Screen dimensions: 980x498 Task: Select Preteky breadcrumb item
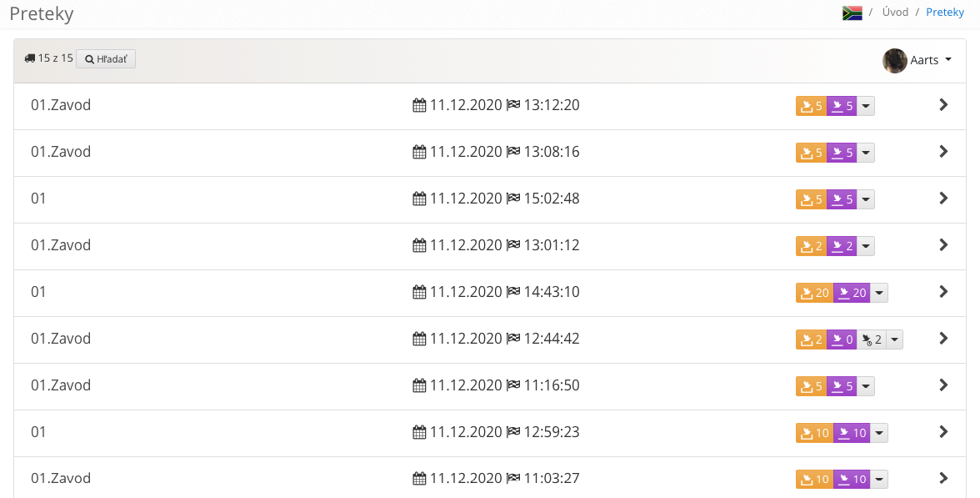pyautogui.click(x=945, y=12)
